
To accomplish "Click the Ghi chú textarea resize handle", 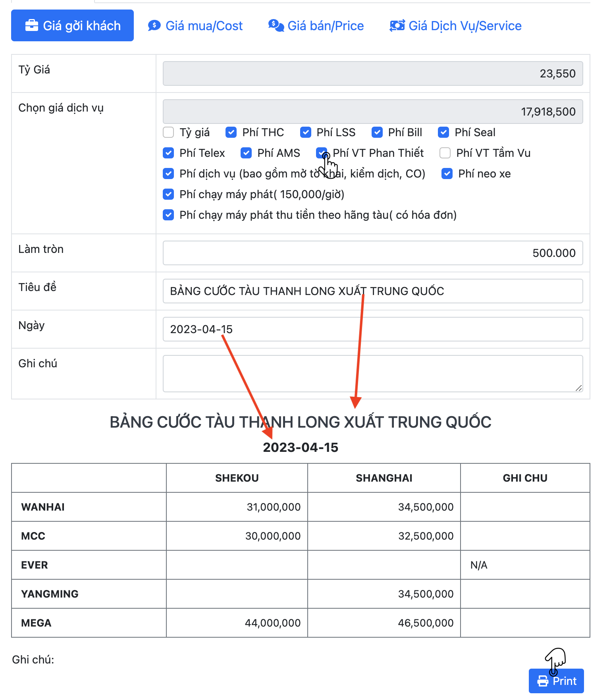I will 579,388.
